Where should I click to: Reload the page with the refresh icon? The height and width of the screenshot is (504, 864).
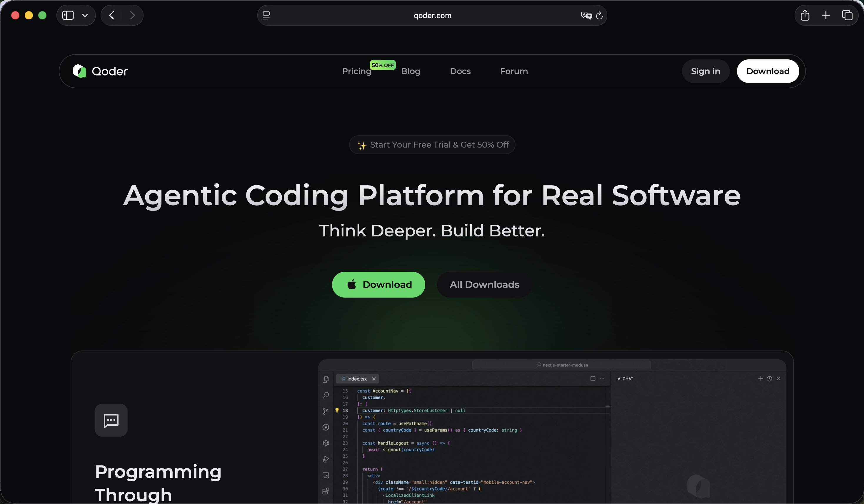(599, 15)
